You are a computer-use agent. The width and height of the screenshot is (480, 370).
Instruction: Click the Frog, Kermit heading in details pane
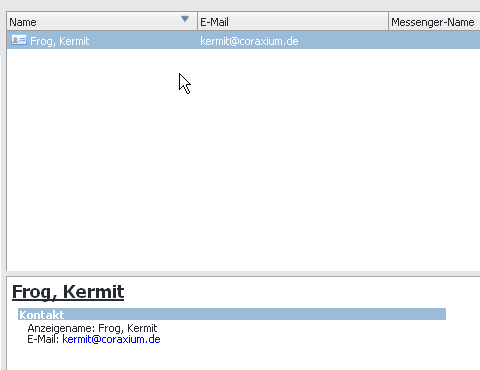point(68,292)
